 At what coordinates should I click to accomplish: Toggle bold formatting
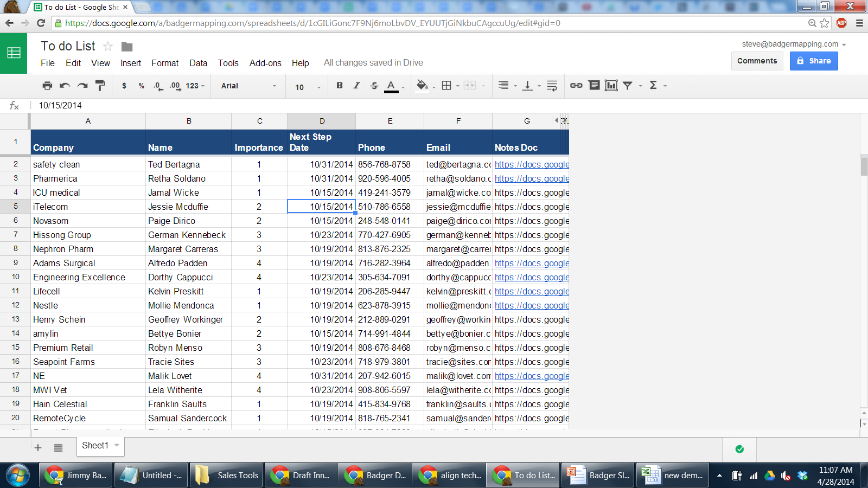click(x=340, y=85)
